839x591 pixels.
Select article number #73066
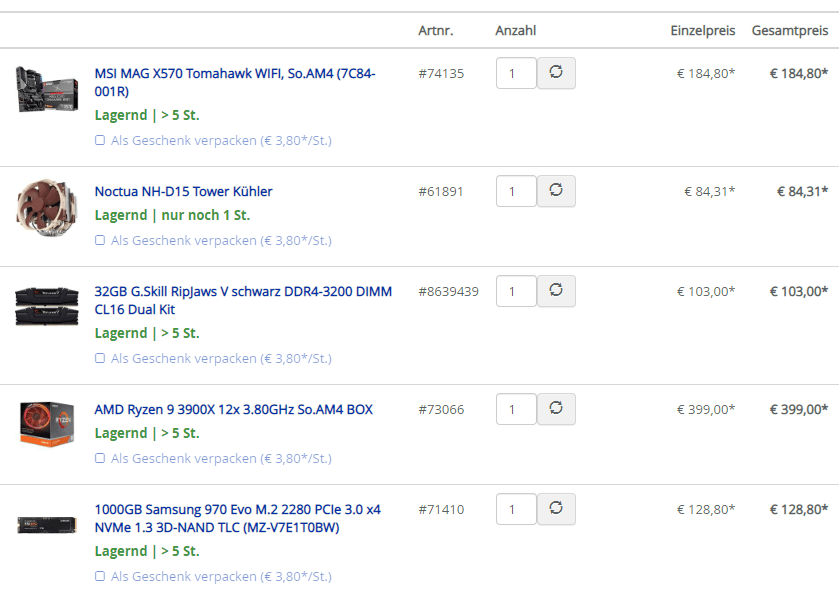(x=441, y=410)
